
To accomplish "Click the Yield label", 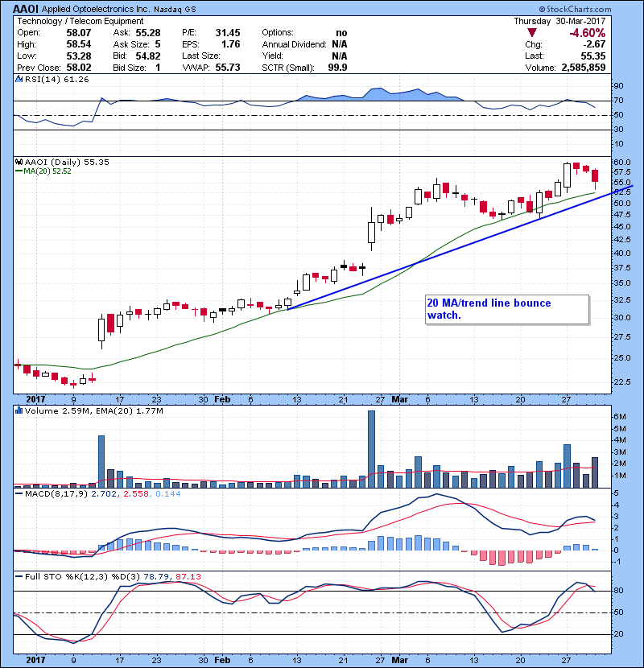I will pyautogui.click(x=272, y=56).
